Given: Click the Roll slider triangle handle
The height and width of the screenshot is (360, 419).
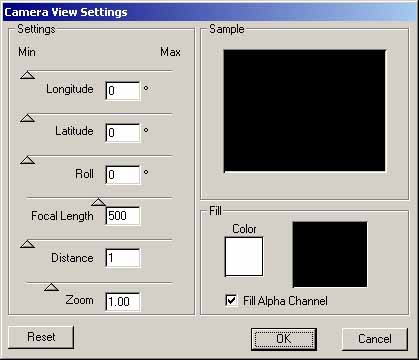Looking at the screenshot, I should (27, 160).
